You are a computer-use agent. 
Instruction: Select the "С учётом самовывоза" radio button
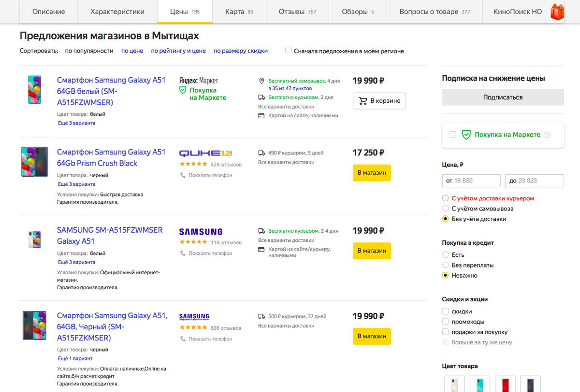coord(444,209)
